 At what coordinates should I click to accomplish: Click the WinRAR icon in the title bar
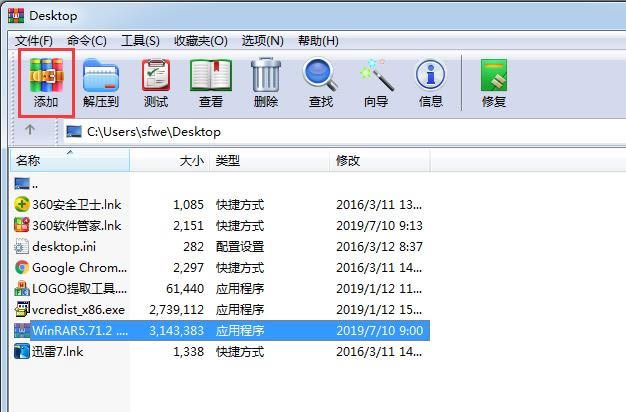pos(16,15)
